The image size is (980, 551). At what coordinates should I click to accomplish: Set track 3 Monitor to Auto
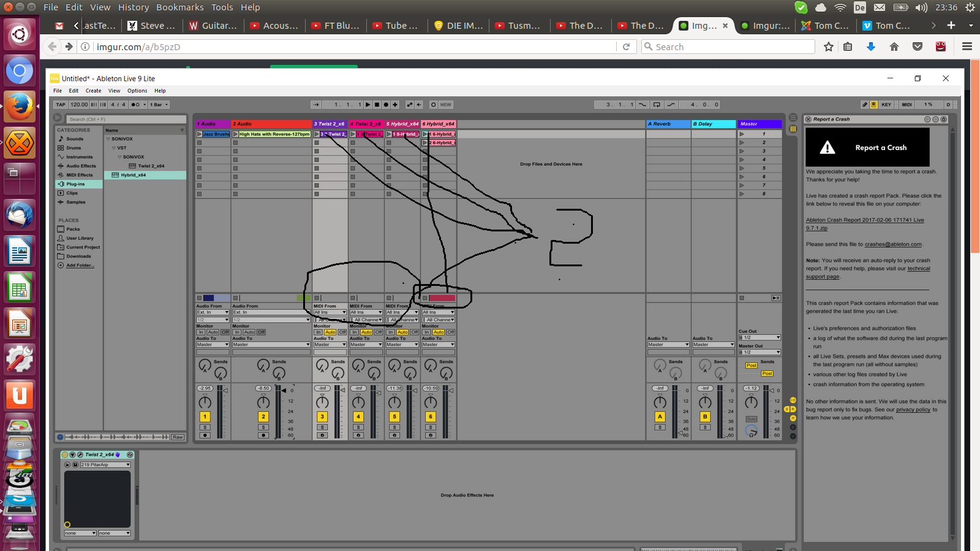(330, 332)
